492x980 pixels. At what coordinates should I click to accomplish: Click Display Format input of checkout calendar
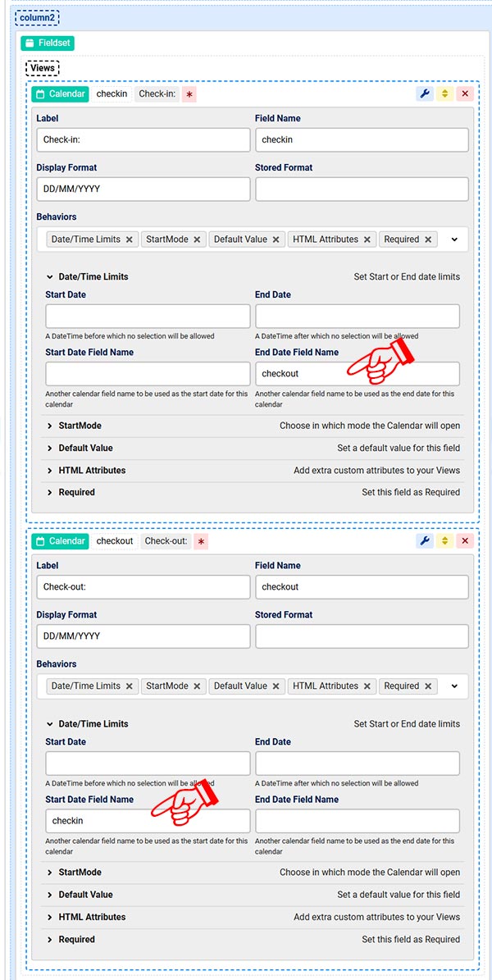pyautogui.click(x=143, y=636)
